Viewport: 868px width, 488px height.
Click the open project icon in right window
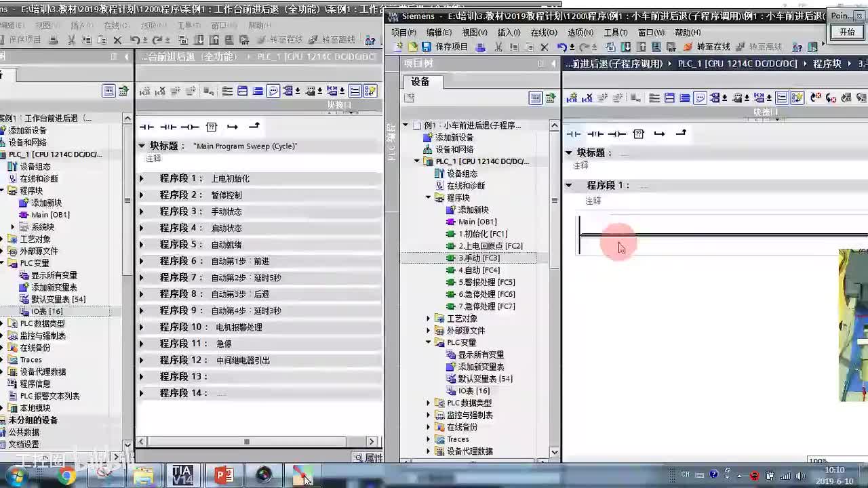[412, 47]
